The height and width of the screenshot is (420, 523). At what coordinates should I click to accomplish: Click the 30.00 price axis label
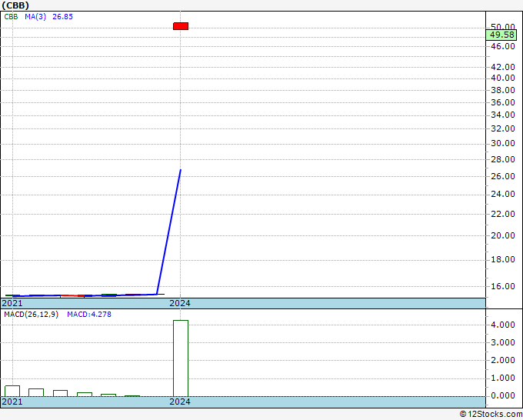coord(503,143)
